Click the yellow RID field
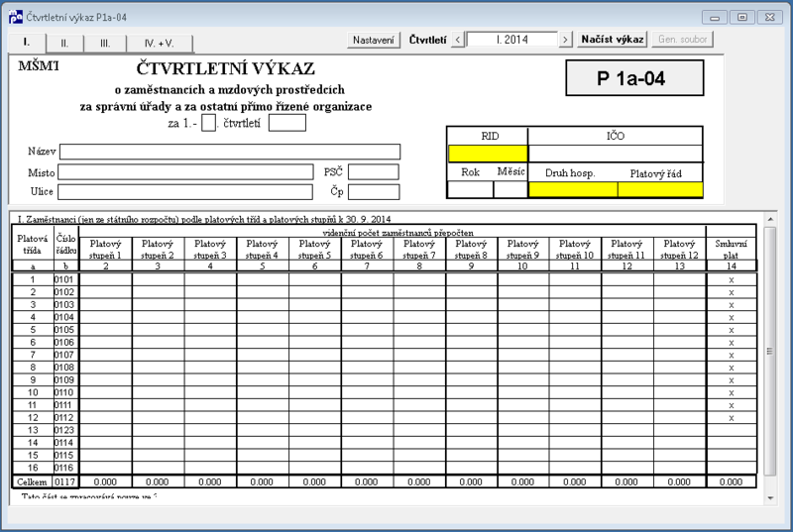This screenshot has width=793, height=532. tap(488, 154)
